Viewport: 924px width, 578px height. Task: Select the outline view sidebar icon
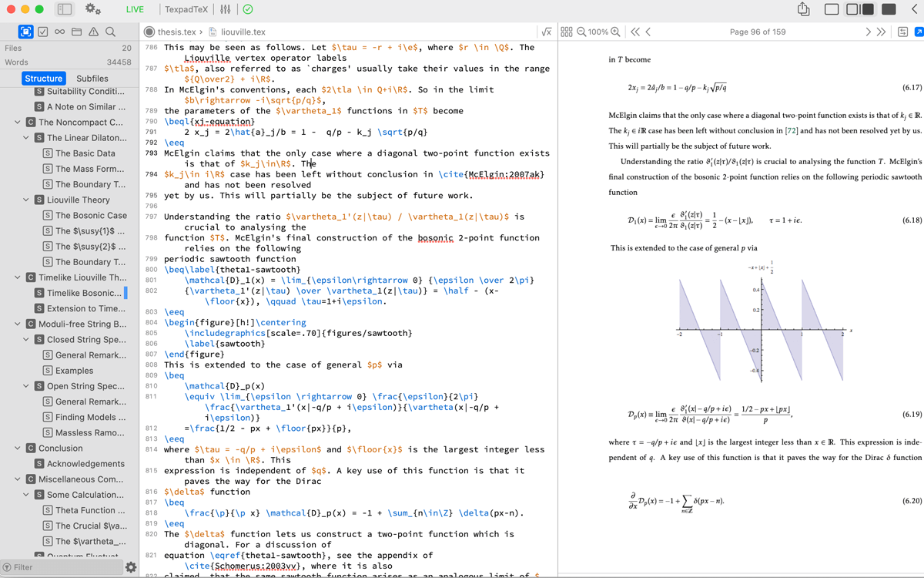[x=25, y=32]
